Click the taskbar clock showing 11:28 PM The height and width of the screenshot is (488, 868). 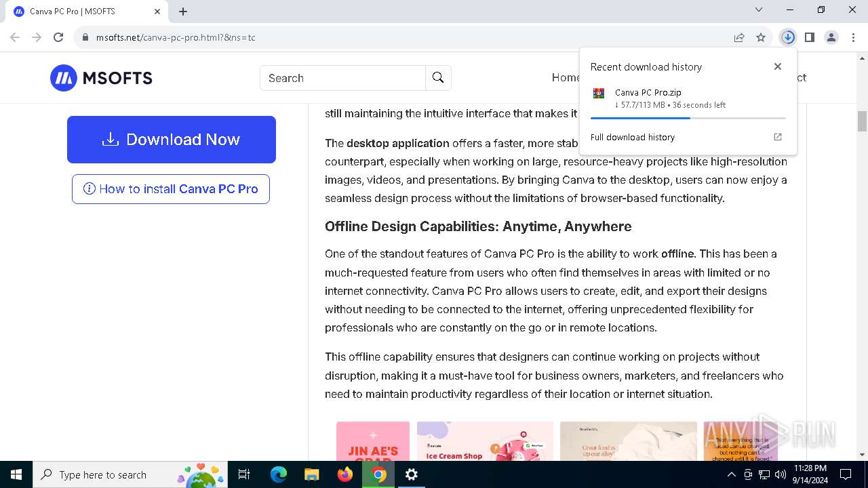(x=810, y=474)
